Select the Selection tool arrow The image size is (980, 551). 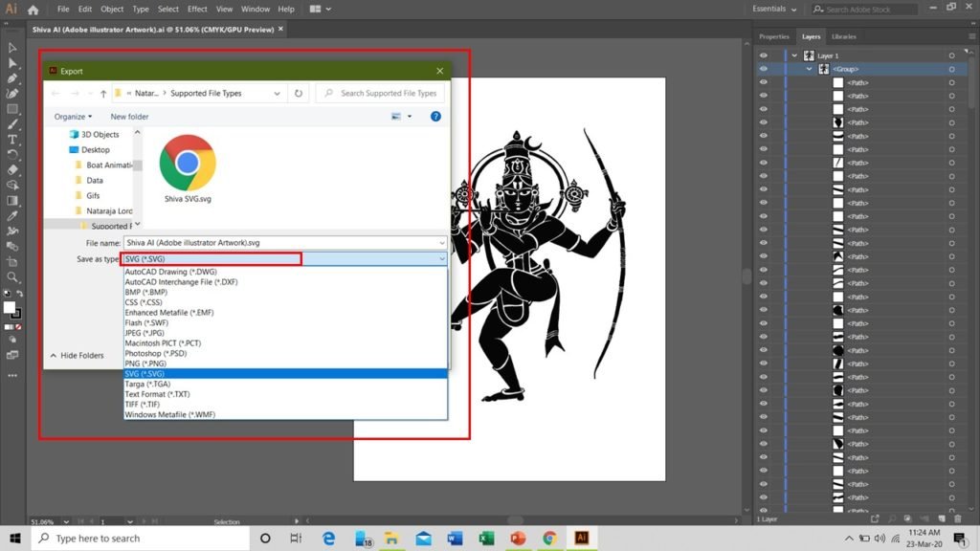[x=11, y=48]
